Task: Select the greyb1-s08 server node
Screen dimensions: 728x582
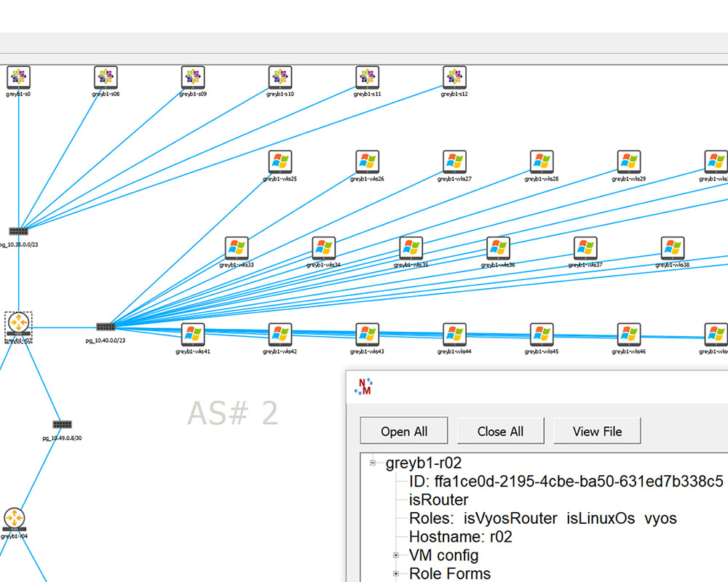Action: click(106, 77)
